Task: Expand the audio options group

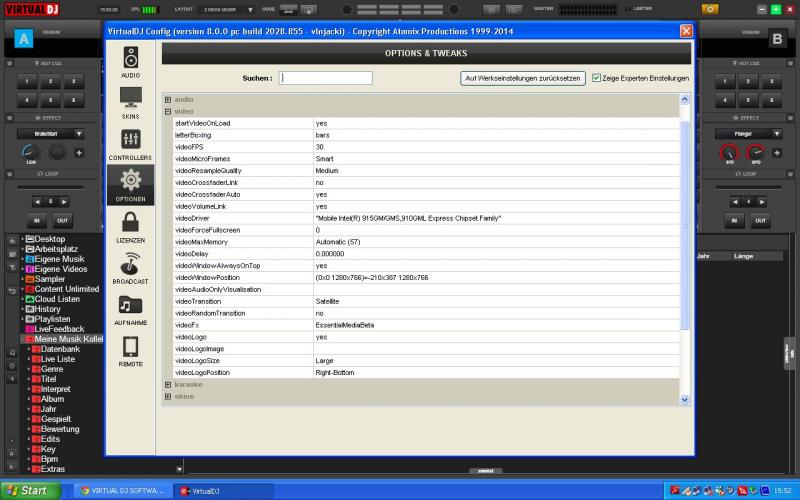Action: [168, 100]
